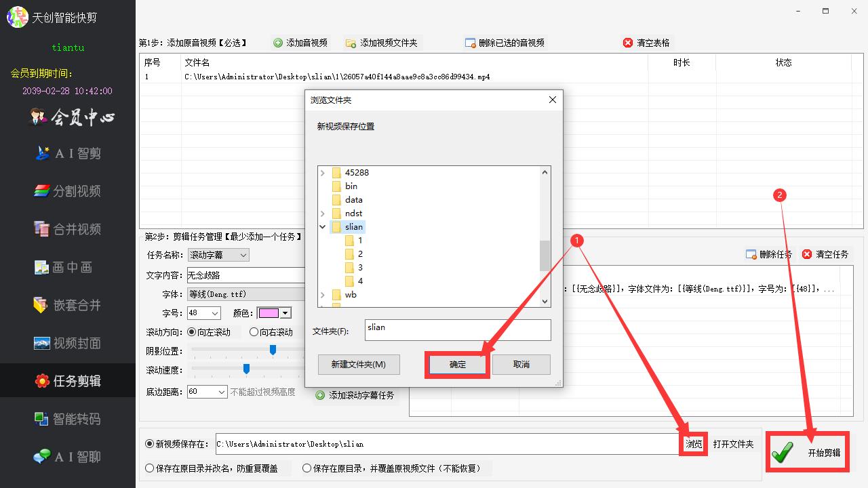The width and height of the screenshot is (868, 488).
Task: Click the ndst folder icon
Action: (x=337, y=213)
